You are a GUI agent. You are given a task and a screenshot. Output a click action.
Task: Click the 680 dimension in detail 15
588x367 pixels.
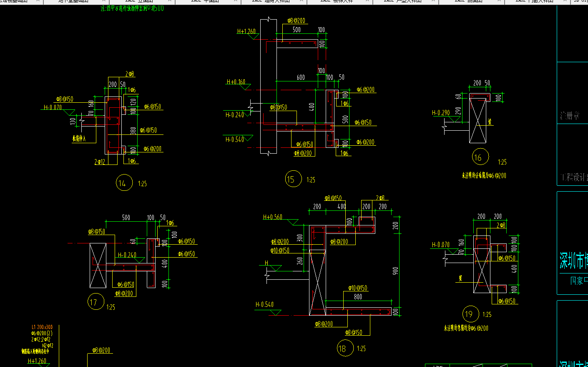(x=301, y=78)
